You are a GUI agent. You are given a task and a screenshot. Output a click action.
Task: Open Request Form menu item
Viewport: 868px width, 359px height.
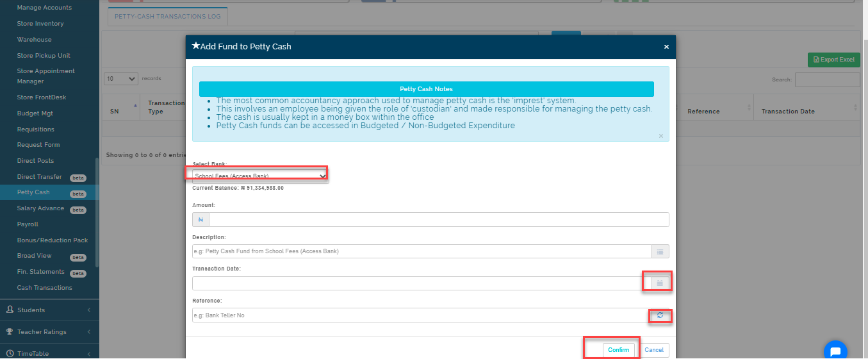38,145
